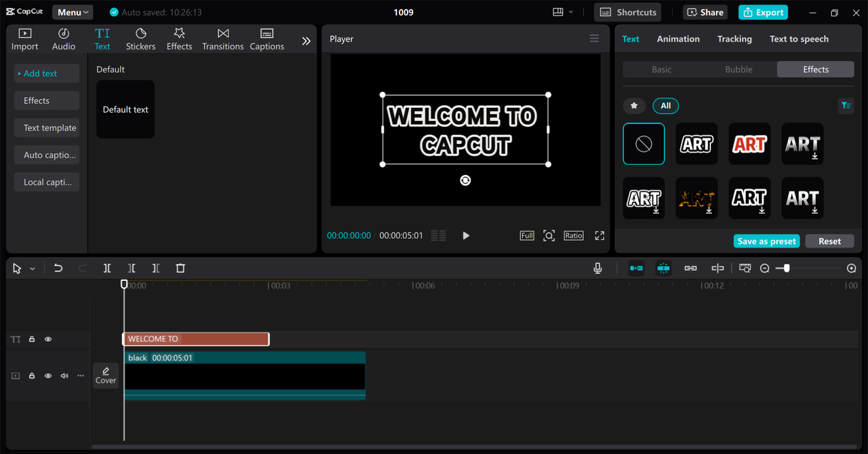The width and height of the screenshot is (868, 454).
Task: Expand more media tabs with double chevron
Action: point(306,41)
